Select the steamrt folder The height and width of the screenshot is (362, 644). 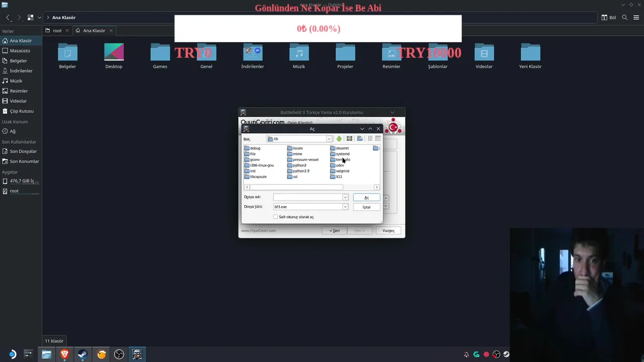tap(340, 148)
